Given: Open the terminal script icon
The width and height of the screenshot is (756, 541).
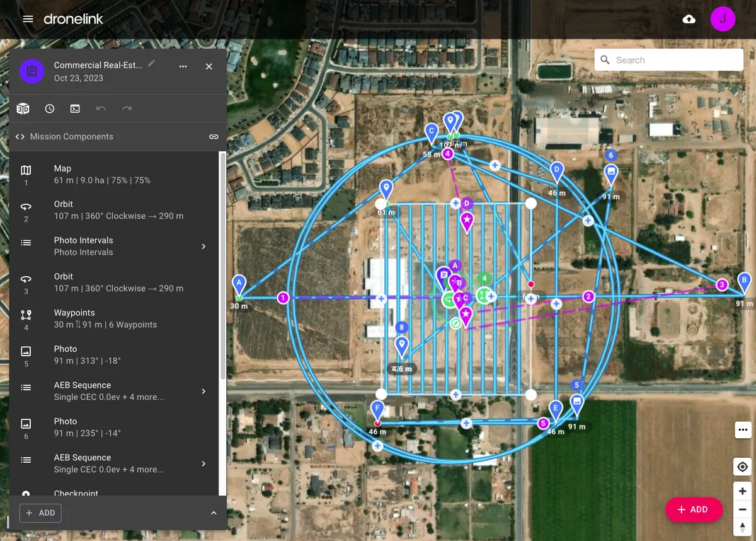Looking at the screenshot, I should (75, 108).
